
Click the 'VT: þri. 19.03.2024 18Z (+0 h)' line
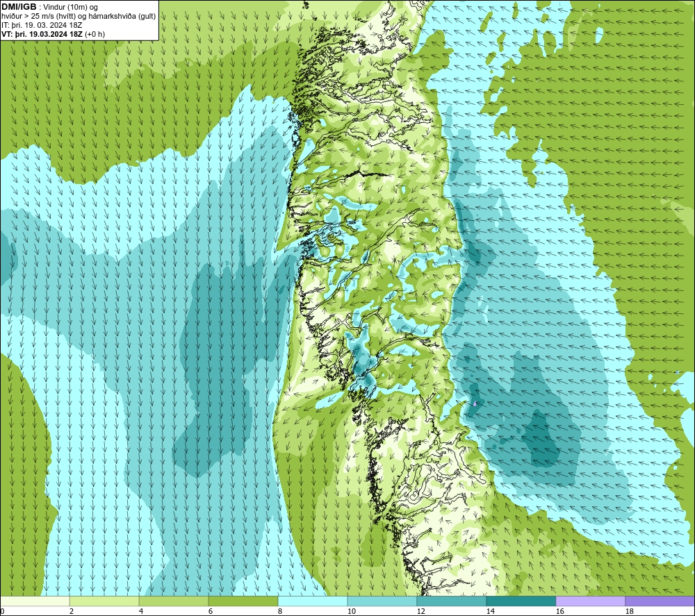(54, 34)
